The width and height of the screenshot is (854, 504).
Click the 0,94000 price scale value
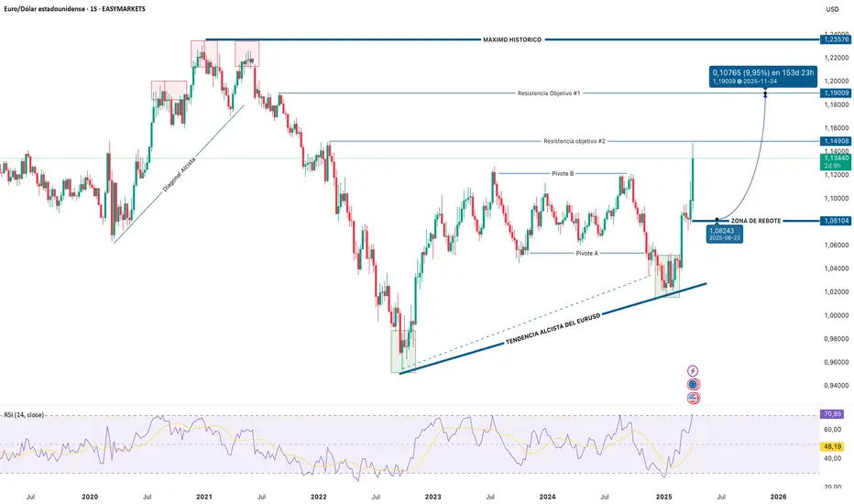tap(837, 385)
